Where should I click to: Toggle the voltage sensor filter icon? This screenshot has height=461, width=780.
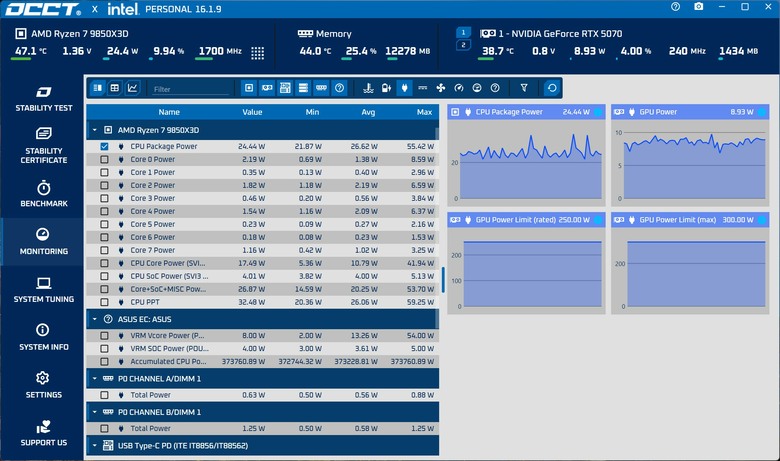(x=386, y=88)
